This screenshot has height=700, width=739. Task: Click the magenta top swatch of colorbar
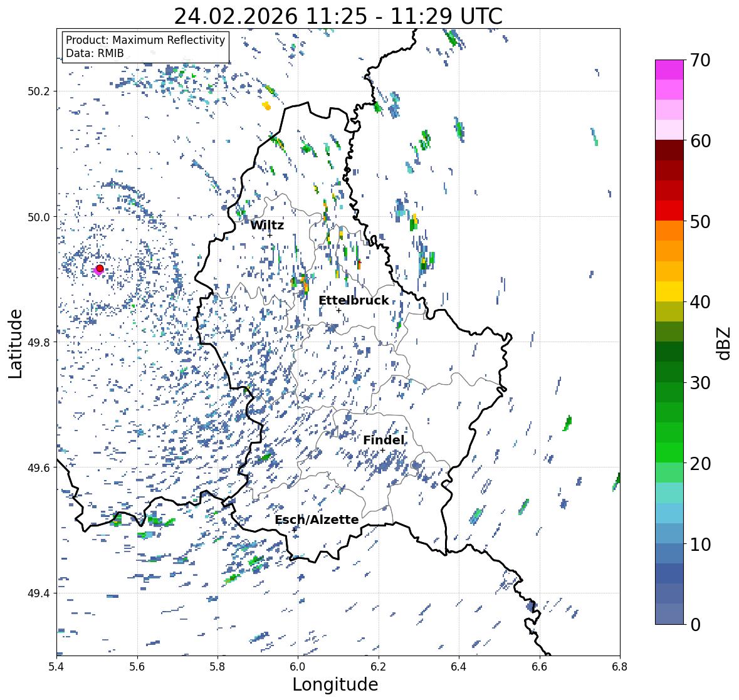669,70
